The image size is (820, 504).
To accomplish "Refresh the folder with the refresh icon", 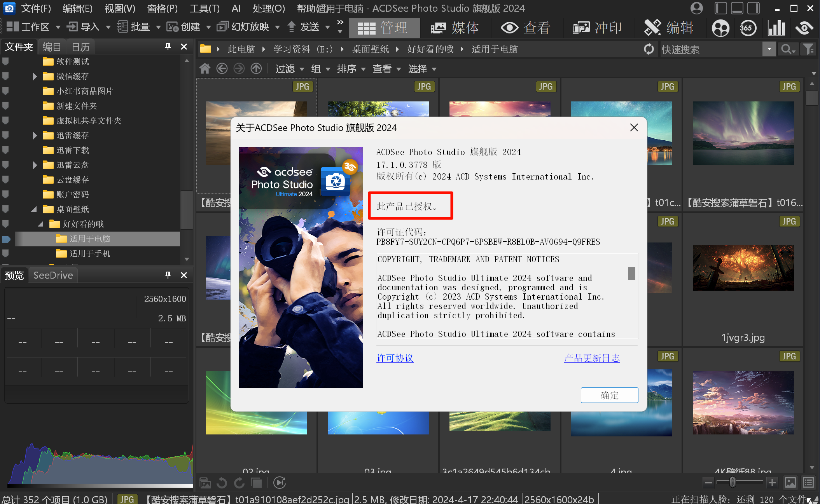I will [649, 49].
